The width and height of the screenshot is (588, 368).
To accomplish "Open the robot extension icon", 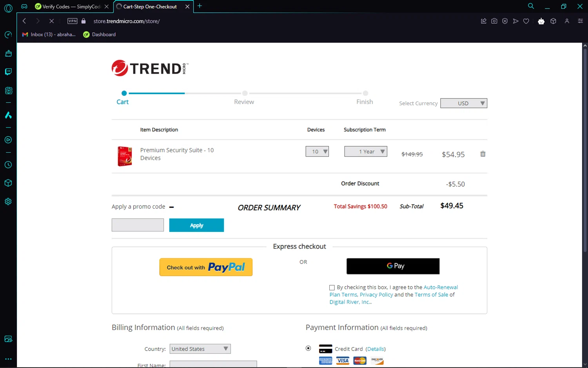I will pyautogui.click(x=541, y=21).
